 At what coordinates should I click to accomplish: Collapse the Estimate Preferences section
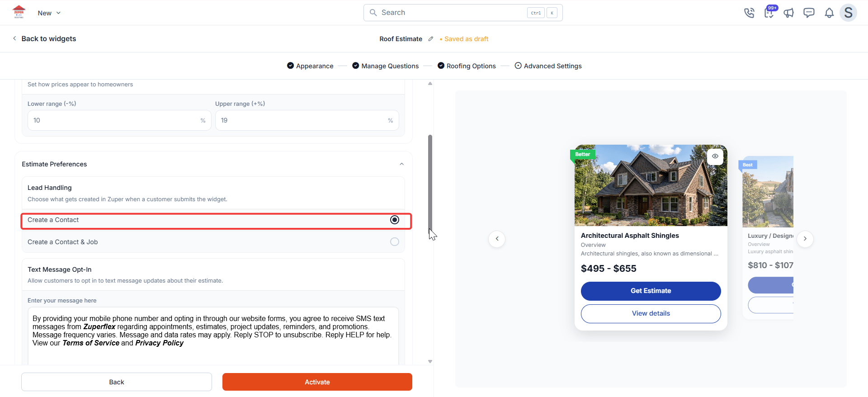click(401, 164)
